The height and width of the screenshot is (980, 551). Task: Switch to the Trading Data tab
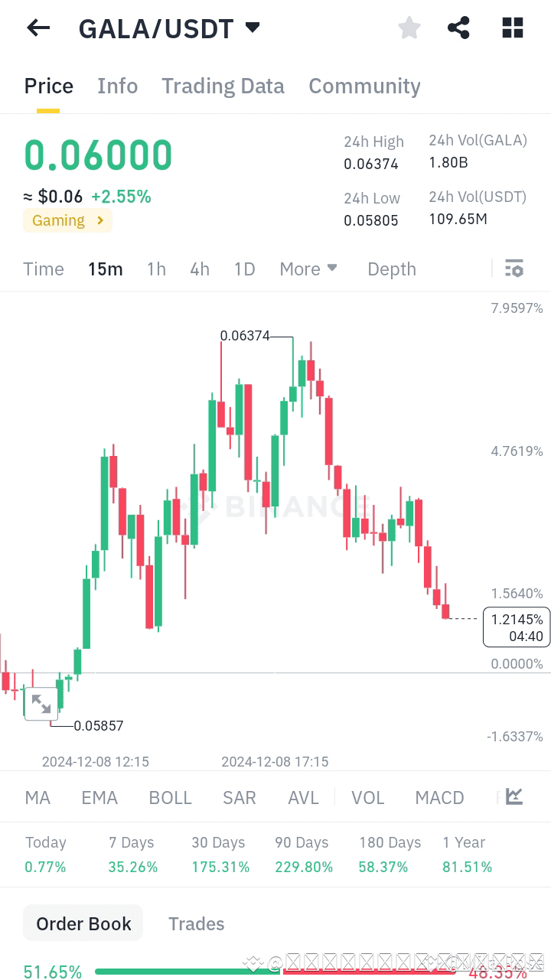tap(223, 86)
